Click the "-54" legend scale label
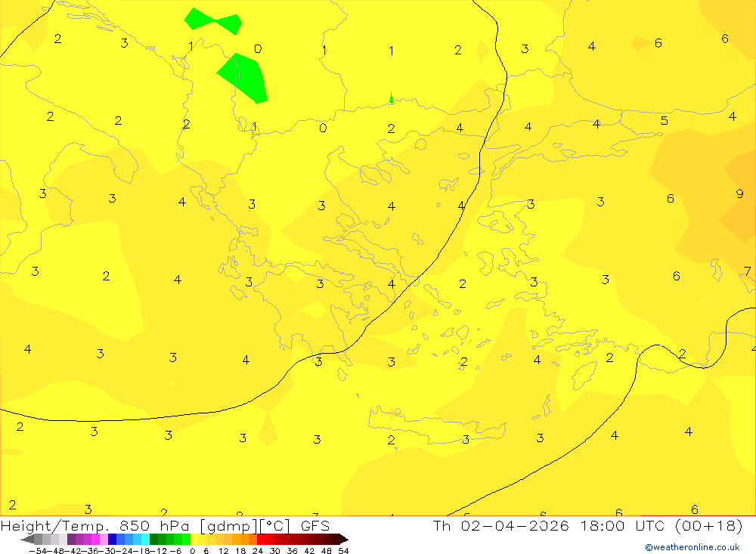The width and height of the screenshot is (756, 554). point(38,551)
